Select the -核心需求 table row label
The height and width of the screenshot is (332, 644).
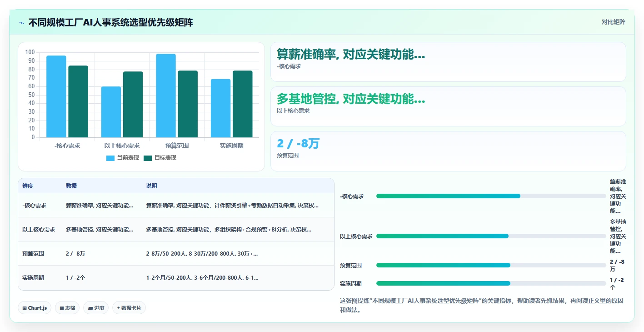pyautogui.click(x=35, y=206)
